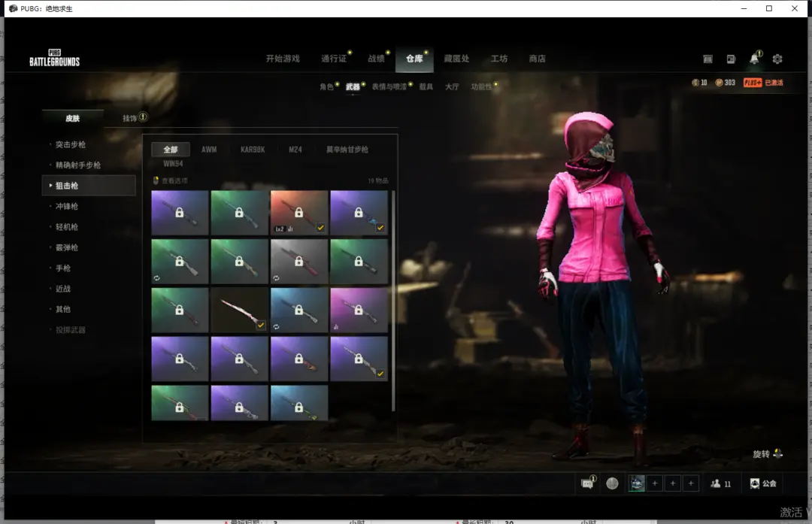Viewport: 812px width, 524px height.
Task: Open the notification bell icon
Action: (x=754, y=59)
